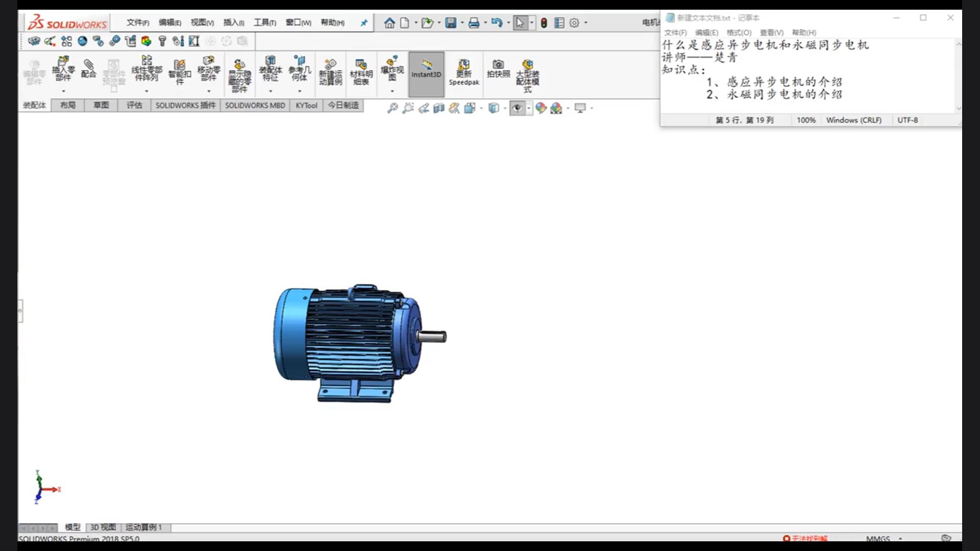This screenshot has width=980, height=551.
Task: Switch to the 今日制造 tab
Action: tap(343, 105)
